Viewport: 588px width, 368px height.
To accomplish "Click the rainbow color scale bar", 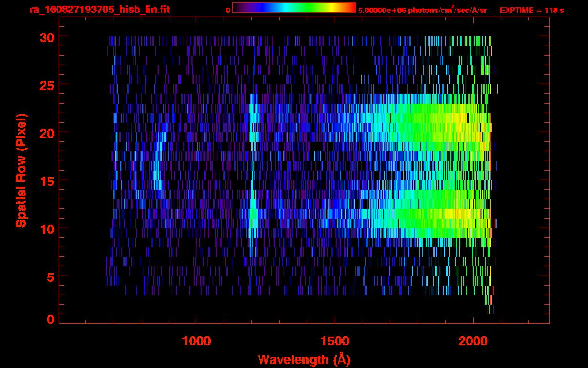I will (x=294, y=8).
